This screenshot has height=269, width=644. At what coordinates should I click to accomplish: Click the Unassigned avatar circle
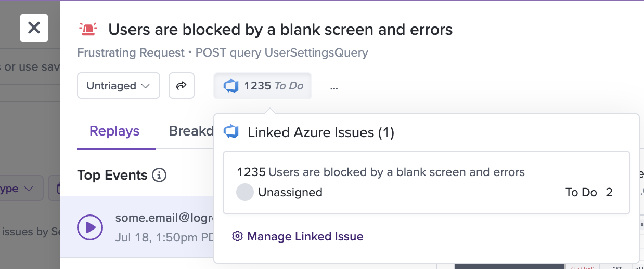pyautogui.click(x=245, y=192)
